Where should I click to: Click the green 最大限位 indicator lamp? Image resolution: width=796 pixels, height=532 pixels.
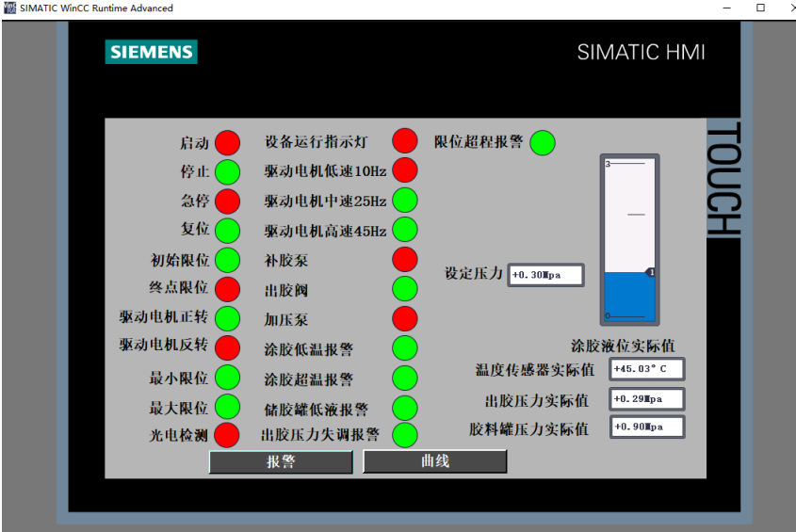[227, 407]
